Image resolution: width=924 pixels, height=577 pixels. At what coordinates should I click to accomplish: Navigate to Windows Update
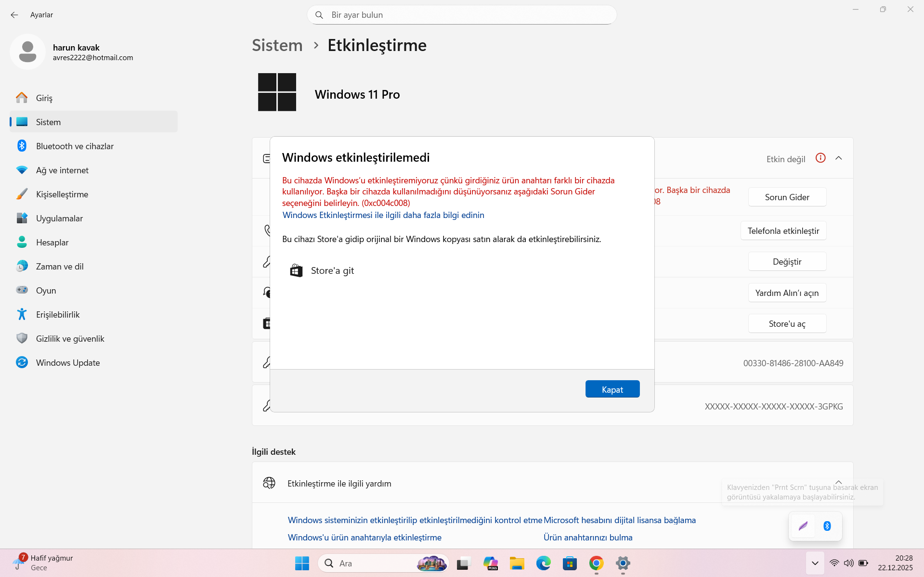coord(94,362)
